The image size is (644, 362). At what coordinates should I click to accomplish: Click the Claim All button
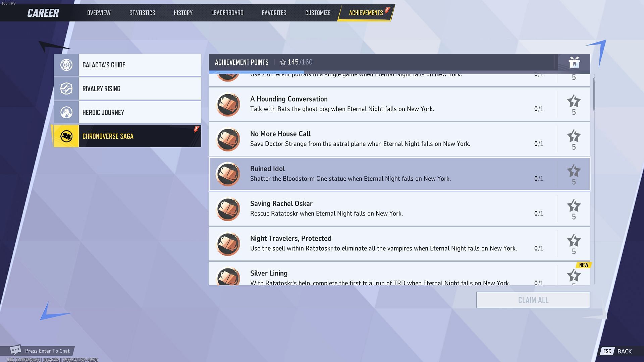(533, 300)
